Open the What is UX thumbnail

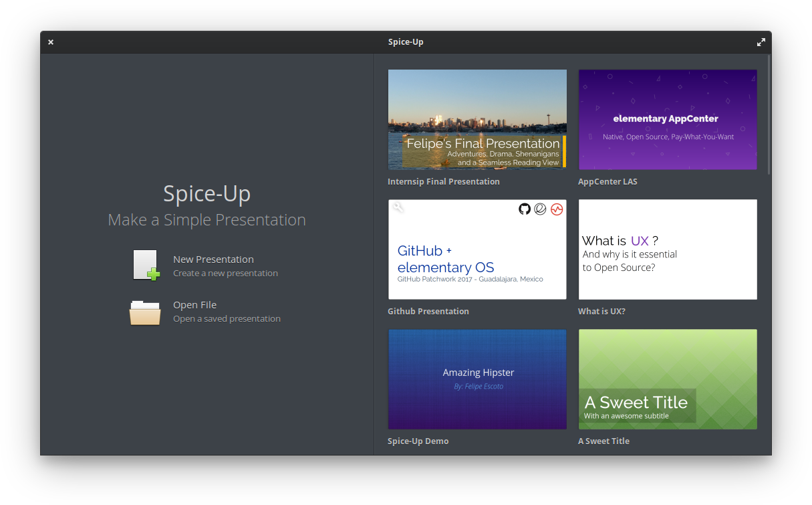pyautogui.click(x=668, y=249)
